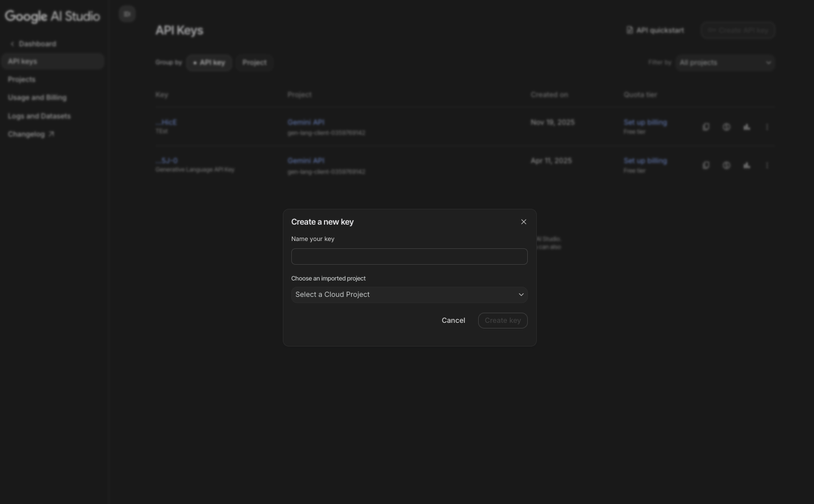The height and width of the screenshot is (504, 814).
Task: Copy the API key created Nov 19, 2025
Action: click(706, 127)
